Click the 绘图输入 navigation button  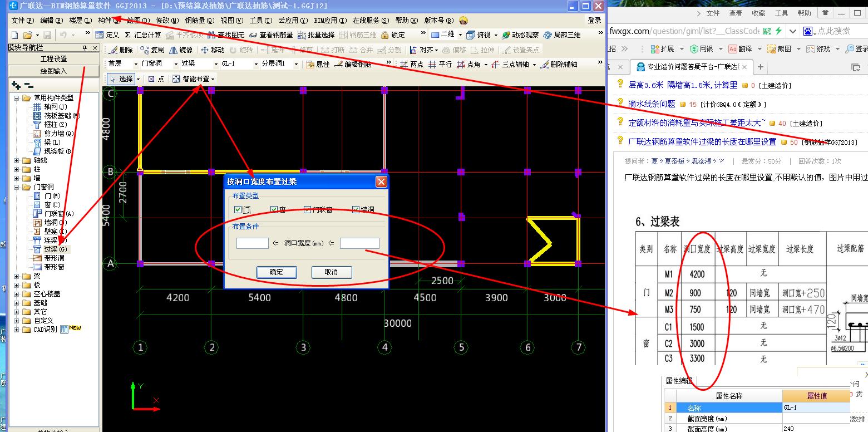(x=54, y=71)
